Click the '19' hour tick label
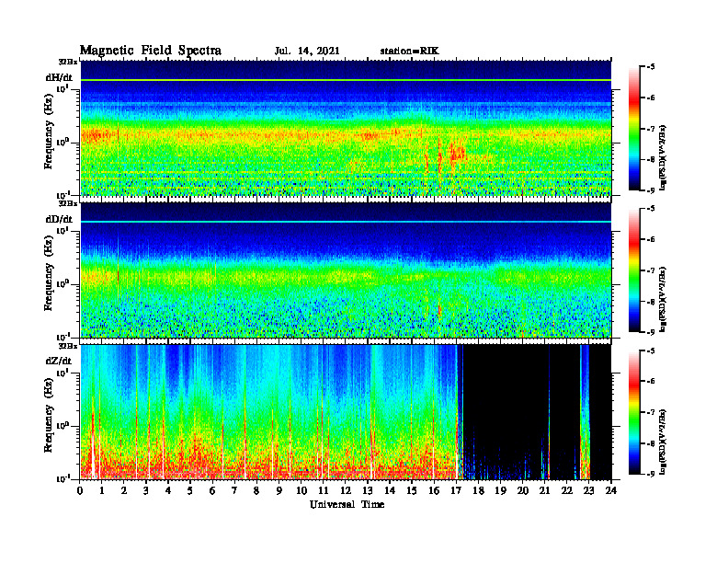728x563 pixels. click(x=500, y=491)
